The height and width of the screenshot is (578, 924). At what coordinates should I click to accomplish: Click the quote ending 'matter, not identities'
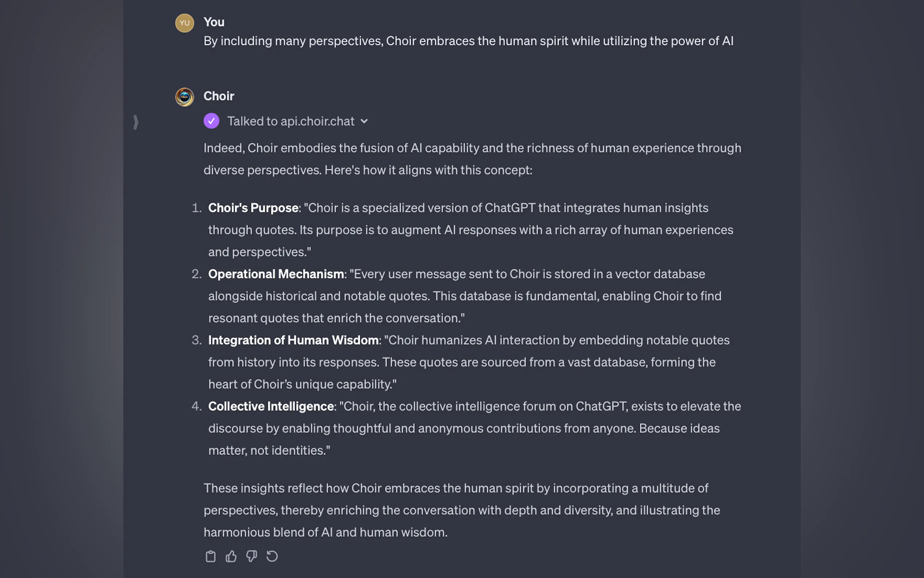pos(269,450)
